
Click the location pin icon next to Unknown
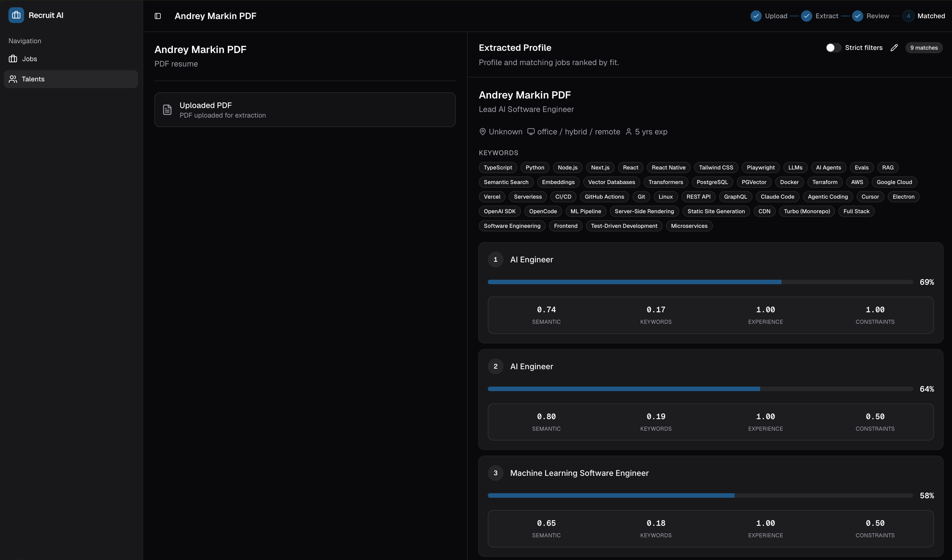point(482,131)
